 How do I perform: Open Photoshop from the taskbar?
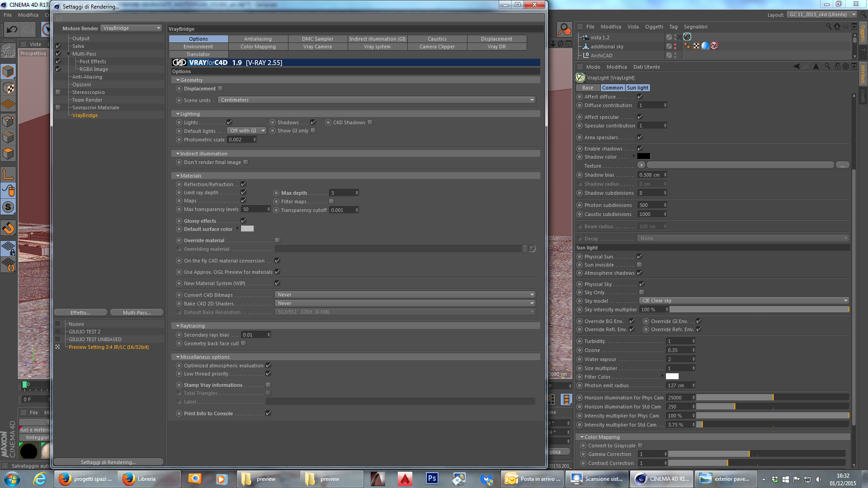pyautogui.click(x=432, y=479)
